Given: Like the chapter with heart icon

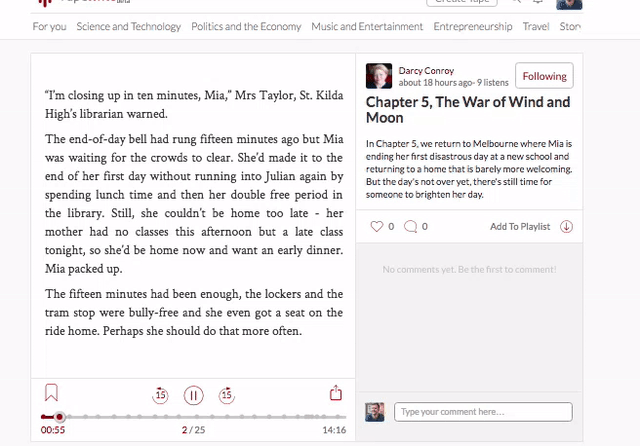Looking at the screenshot, I should tap(377, 226).
